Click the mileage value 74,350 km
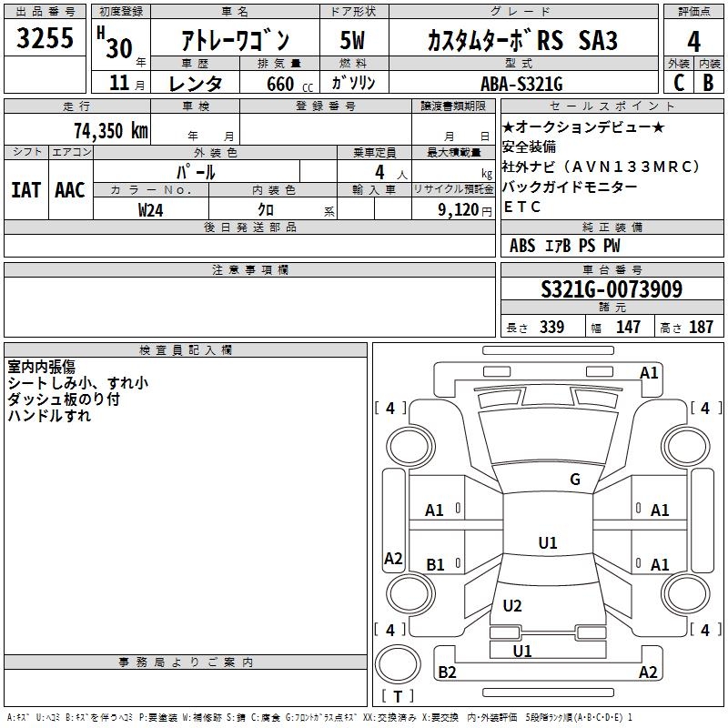Viewport: 728px width, 728px height. pos(110,130)
